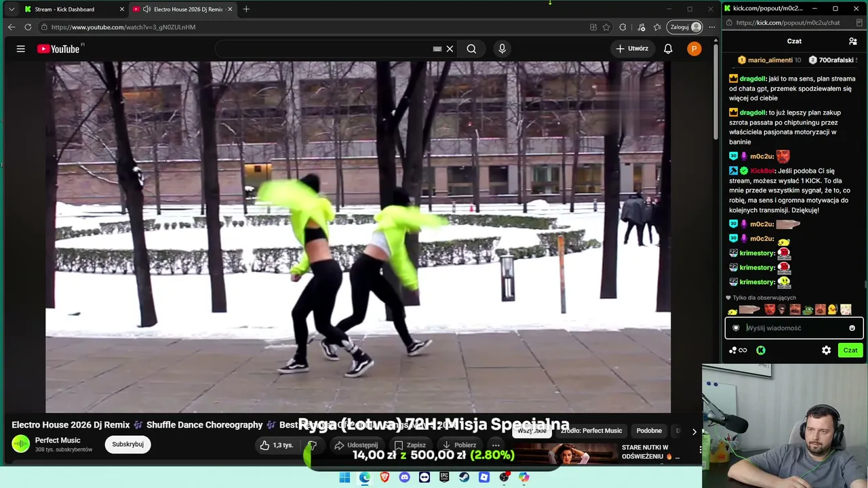Click the YouTube address bar URL
868x488 pixels.
(123, 27)
